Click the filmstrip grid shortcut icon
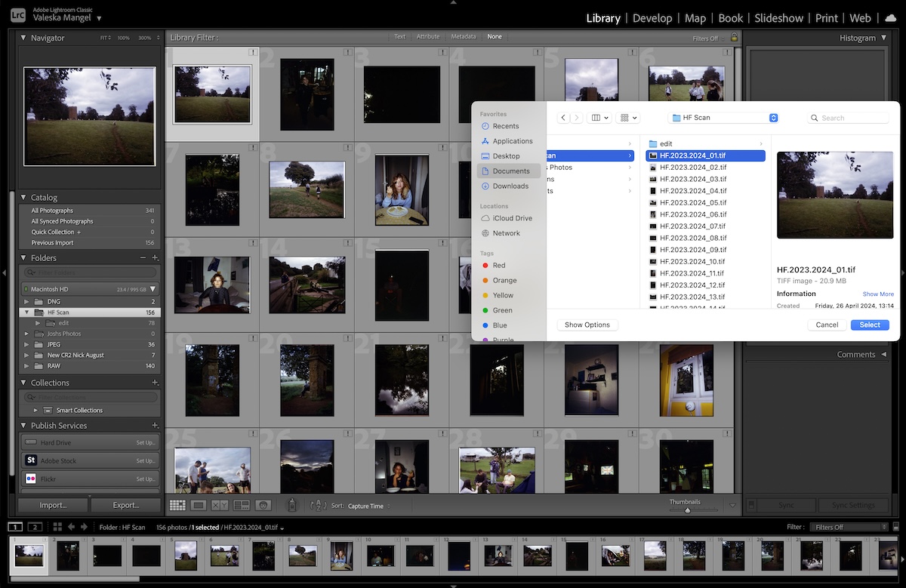The width and height of the screenshot is (906, 588). [57, 527]
